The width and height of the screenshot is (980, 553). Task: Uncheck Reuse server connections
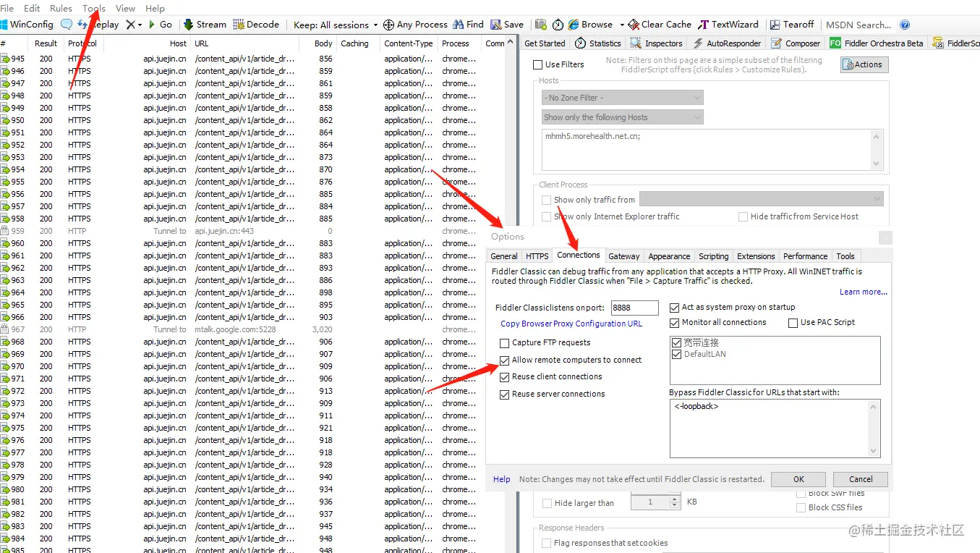point(505,394)
